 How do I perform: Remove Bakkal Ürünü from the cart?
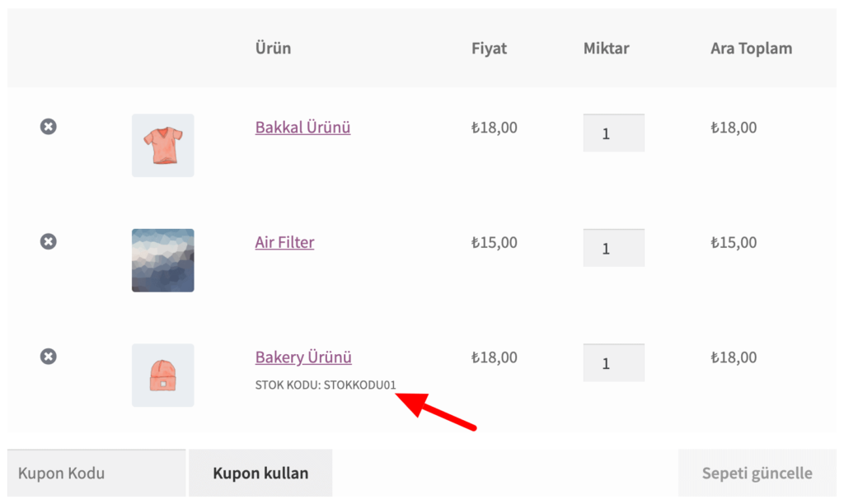(48, 127)
